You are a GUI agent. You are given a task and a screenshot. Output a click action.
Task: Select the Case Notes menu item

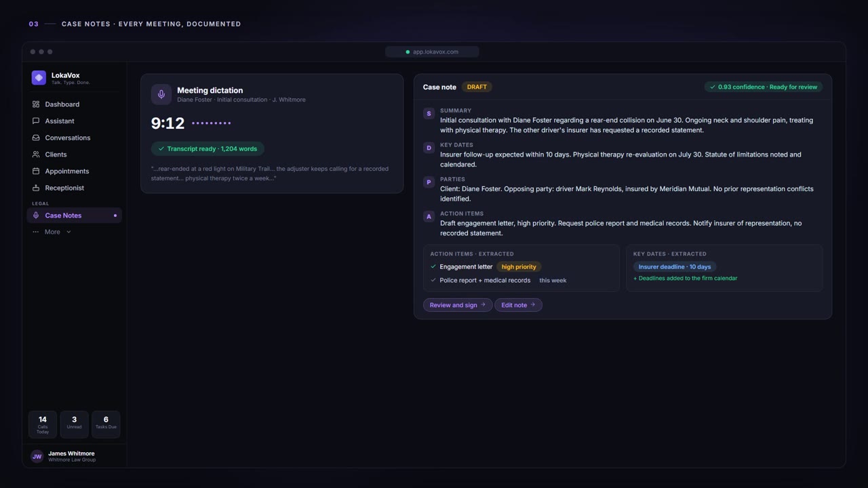pyautogui.click(x=74, y=216)
